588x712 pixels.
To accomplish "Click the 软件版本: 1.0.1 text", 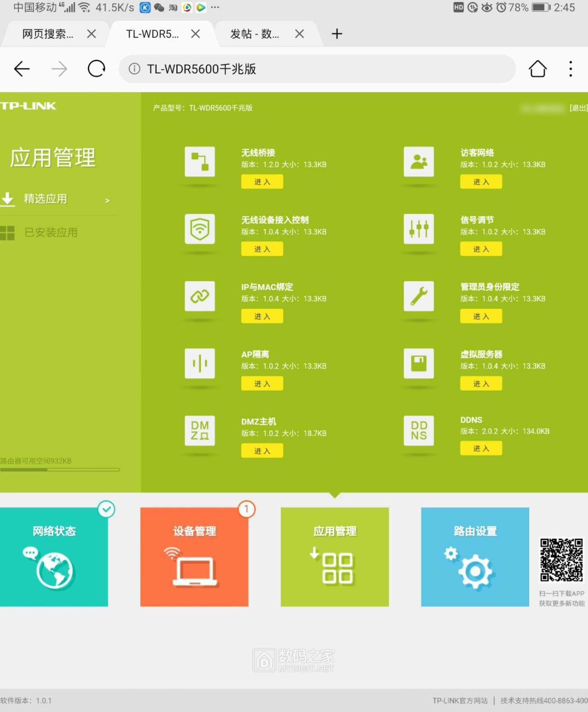I will [26, 700].
